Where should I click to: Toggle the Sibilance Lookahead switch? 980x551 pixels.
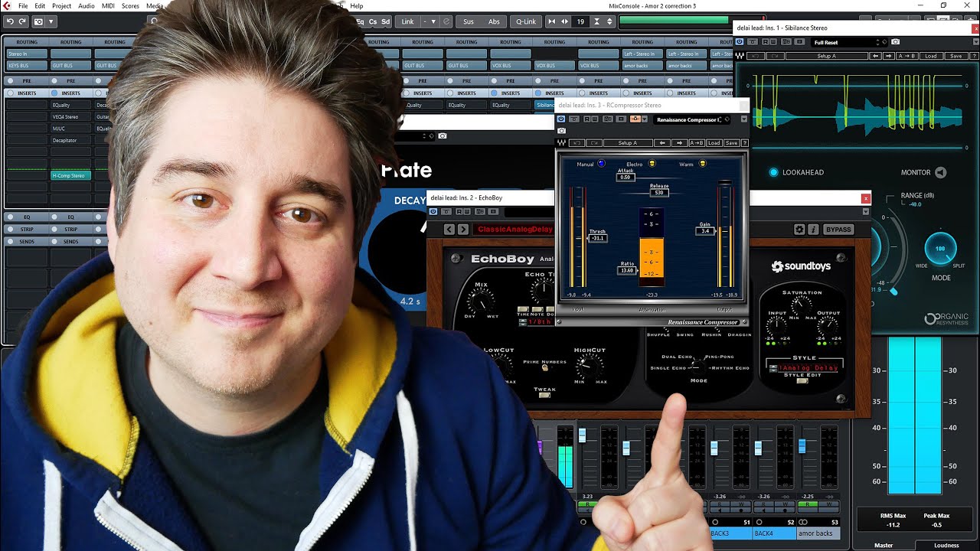[773, 172]
